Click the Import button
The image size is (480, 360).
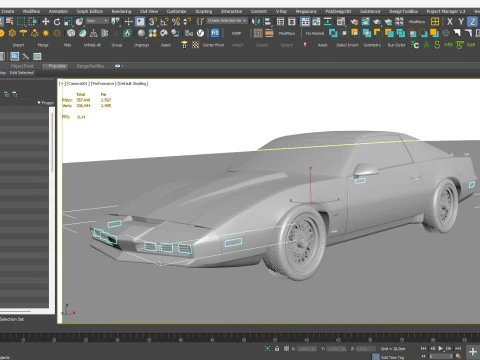19,45
